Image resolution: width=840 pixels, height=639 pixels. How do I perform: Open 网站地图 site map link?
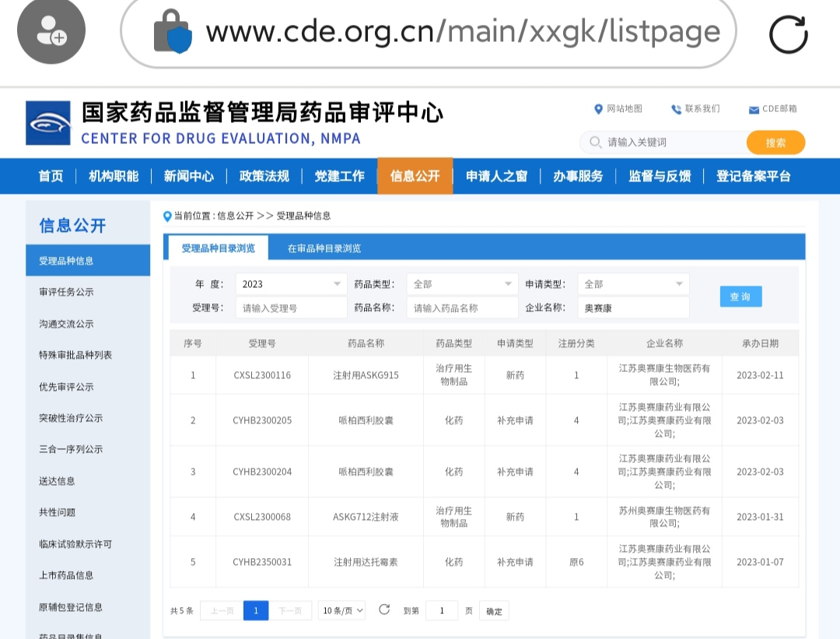point(618,109)
